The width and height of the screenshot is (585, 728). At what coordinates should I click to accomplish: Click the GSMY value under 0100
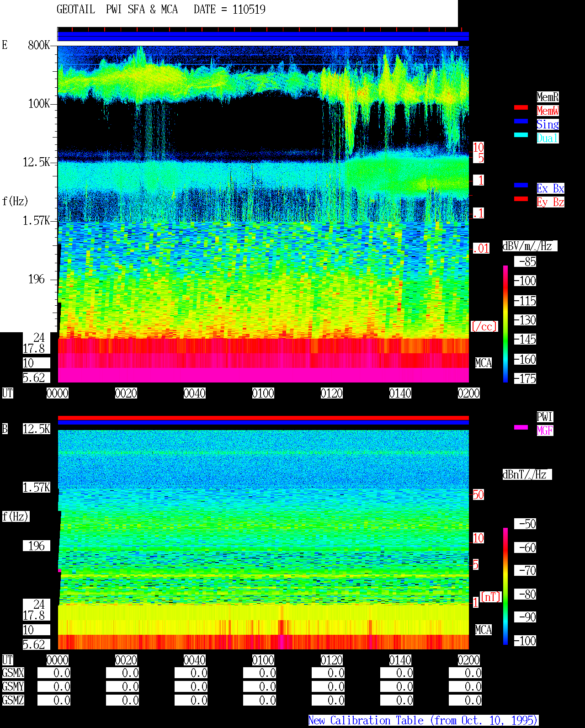point(260,686)
